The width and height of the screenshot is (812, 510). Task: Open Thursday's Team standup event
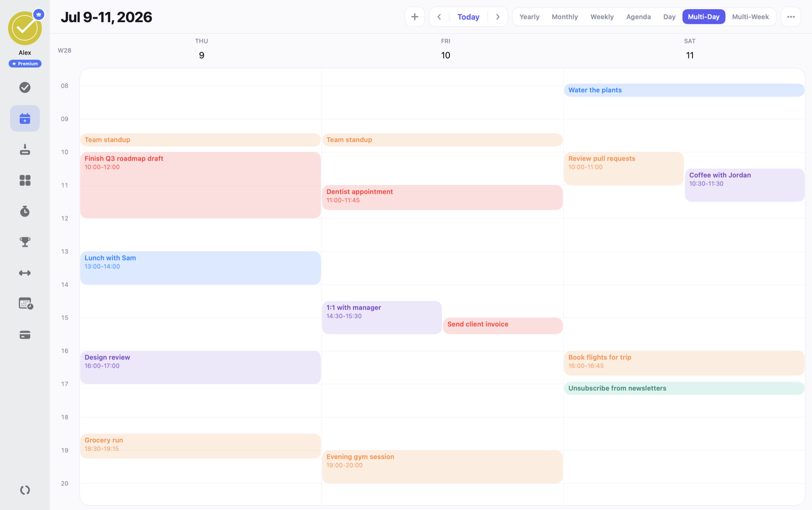click(x=200, y=140)
